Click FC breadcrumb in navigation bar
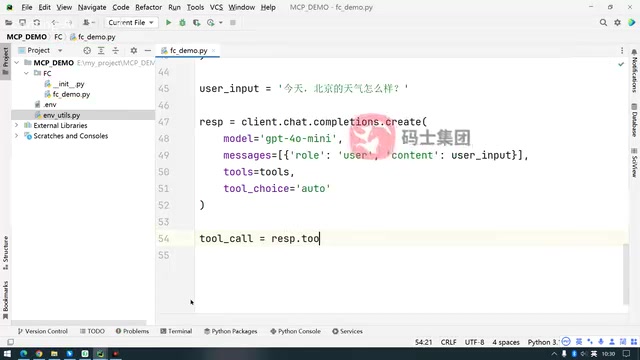Viewport: 640px width, 360px height. pyautogui.click(x=58, y=37)
